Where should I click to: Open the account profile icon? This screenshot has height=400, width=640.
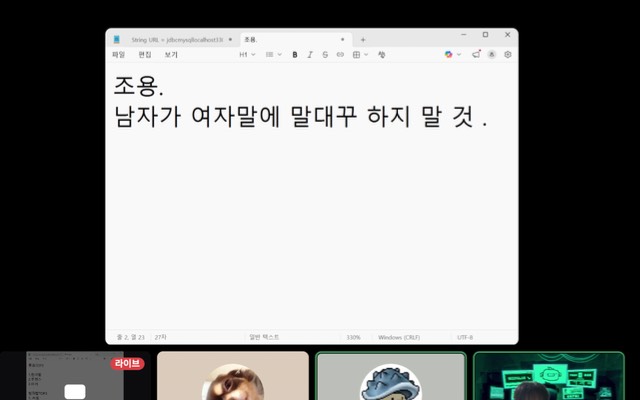pos(492,55)
